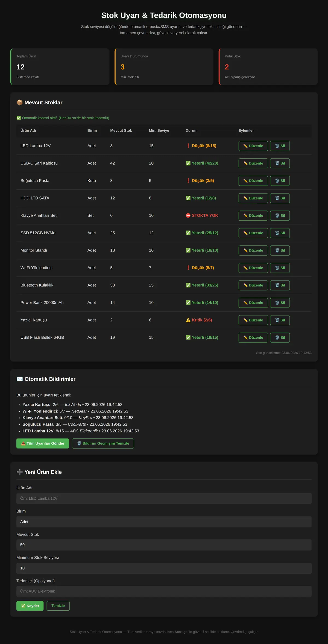The height and width of the screenshot is (644, 328).
Task: Clear history via Bildirim Geçmişini Temizle
Action: 103,443
